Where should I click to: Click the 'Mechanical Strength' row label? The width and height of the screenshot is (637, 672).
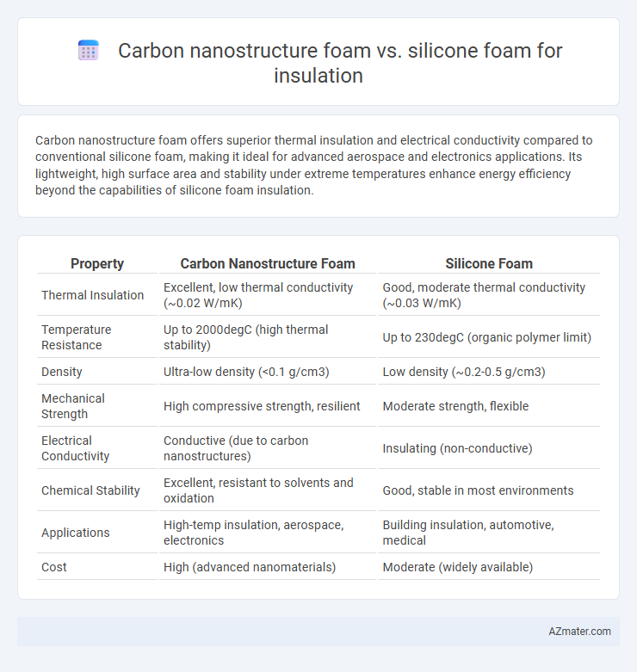tap(97, 406)
